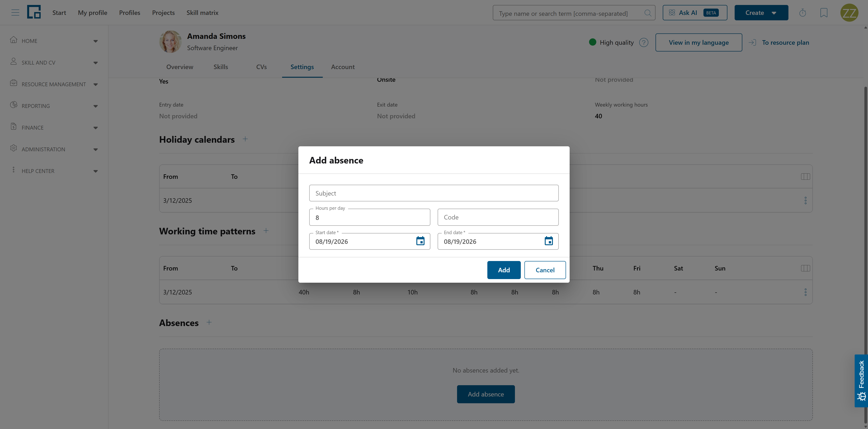Focus the Code input field
This screenshot has width=868, height=429.
pyautogui.click(x=498, y=217)
